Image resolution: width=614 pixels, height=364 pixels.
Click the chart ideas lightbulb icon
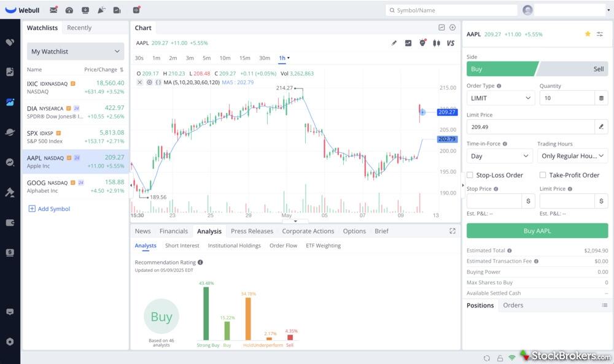pyautogui.click(x=422, y=43)
